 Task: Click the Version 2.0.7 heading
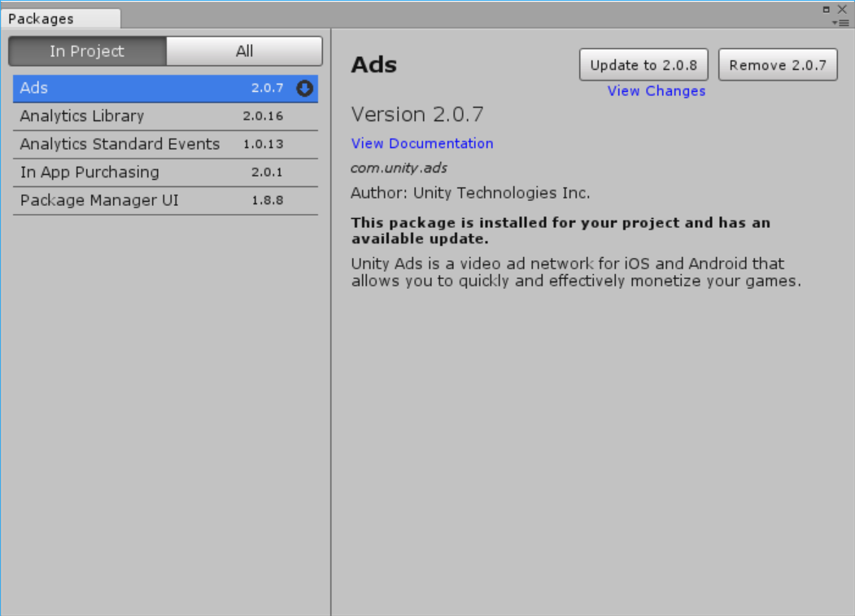coord(417,115)
